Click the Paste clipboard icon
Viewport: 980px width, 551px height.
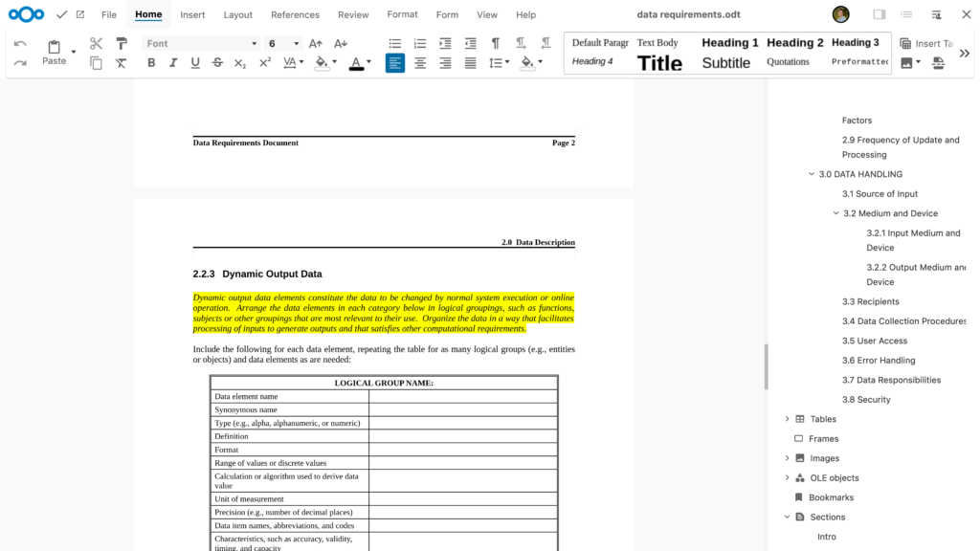(55, 47)
